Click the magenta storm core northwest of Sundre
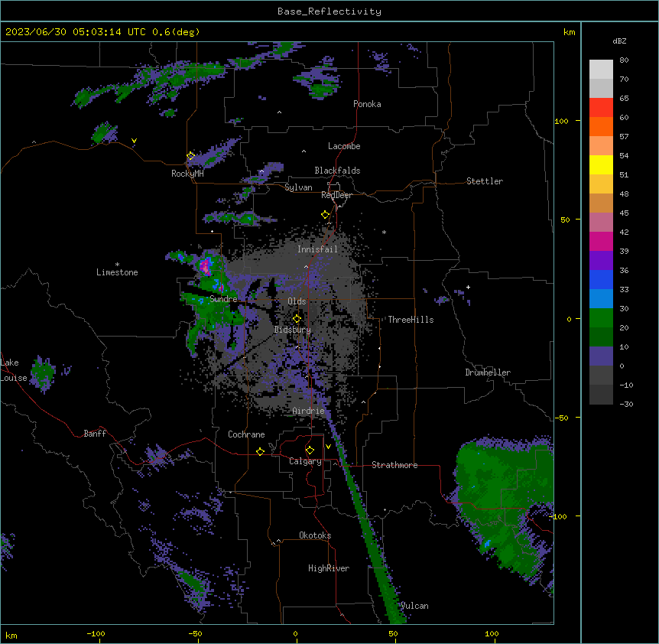Image resolution: width=659 pixels, height=644 pixels. 206,266
